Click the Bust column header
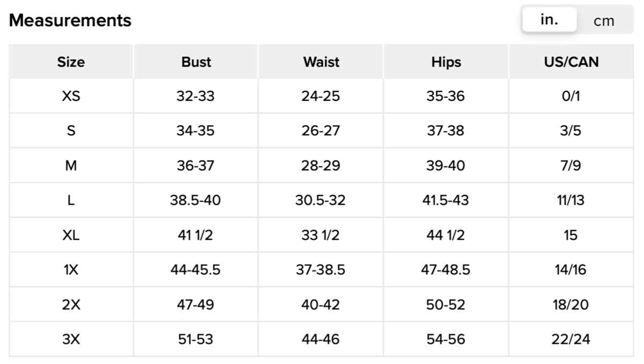 (196, 62)
